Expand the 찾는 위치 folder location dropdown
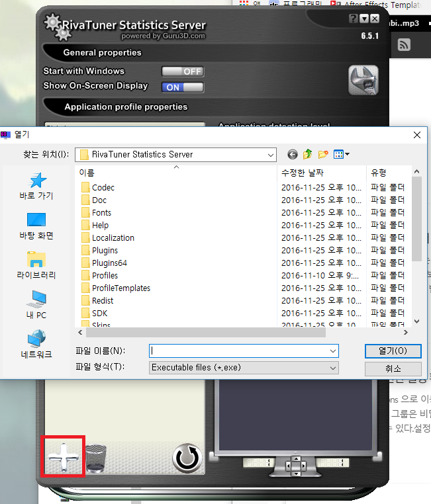This screenshot has height=504, width=431. 271,155
